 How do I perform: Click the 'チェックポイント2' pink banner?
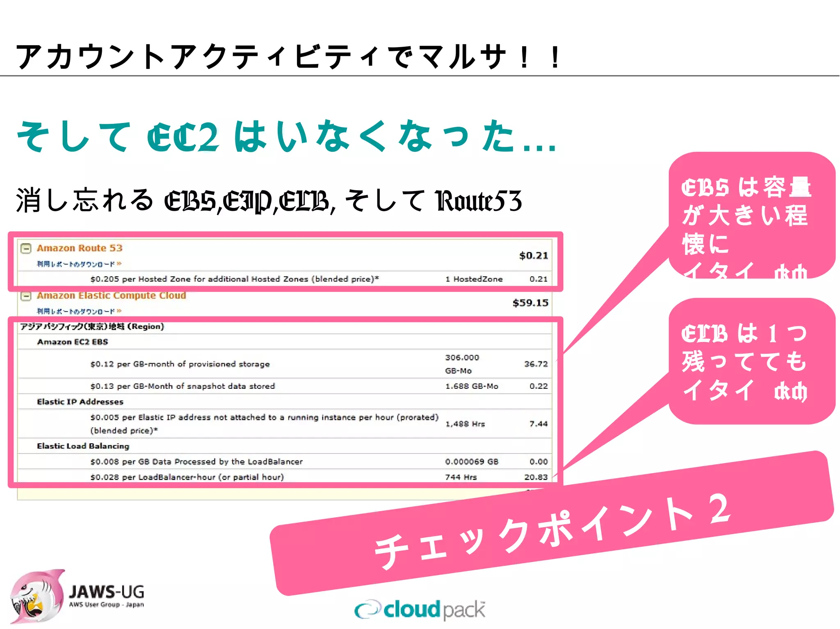click(x=552, y=524)
